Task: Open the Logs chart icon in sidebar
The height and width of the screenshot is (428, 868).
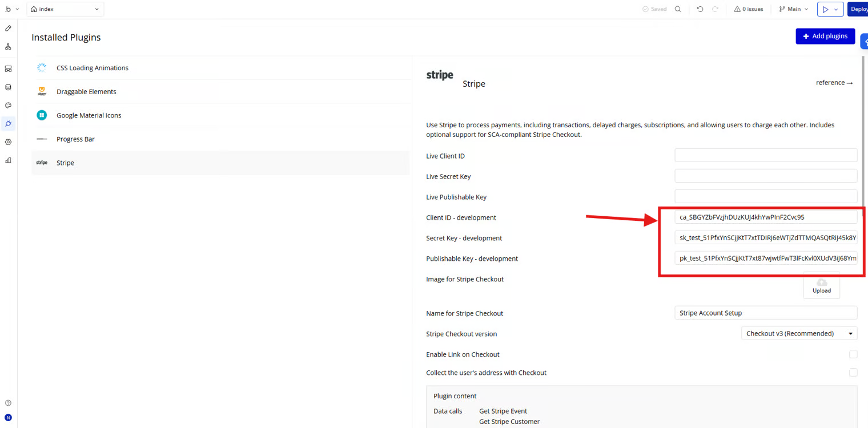Action: coord(8,160)
